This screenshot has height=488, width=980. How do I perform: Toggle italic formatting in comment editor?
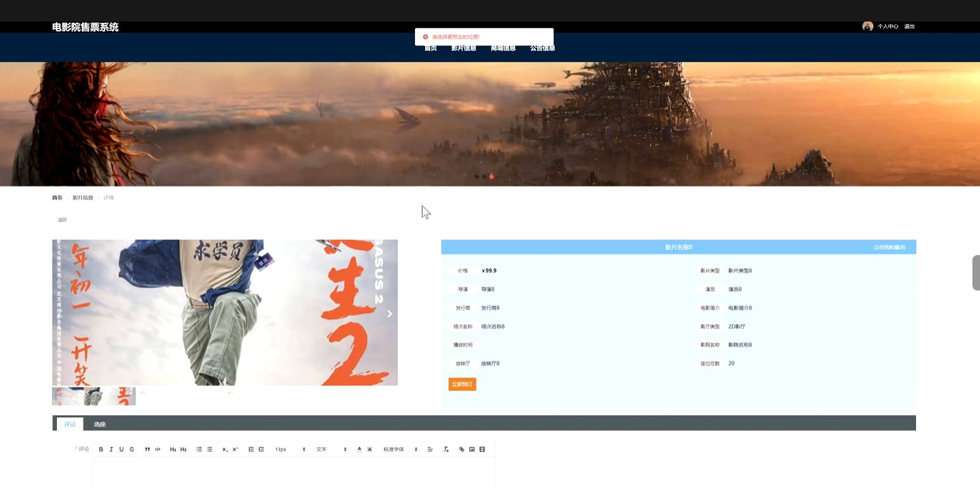click(111, 449)
